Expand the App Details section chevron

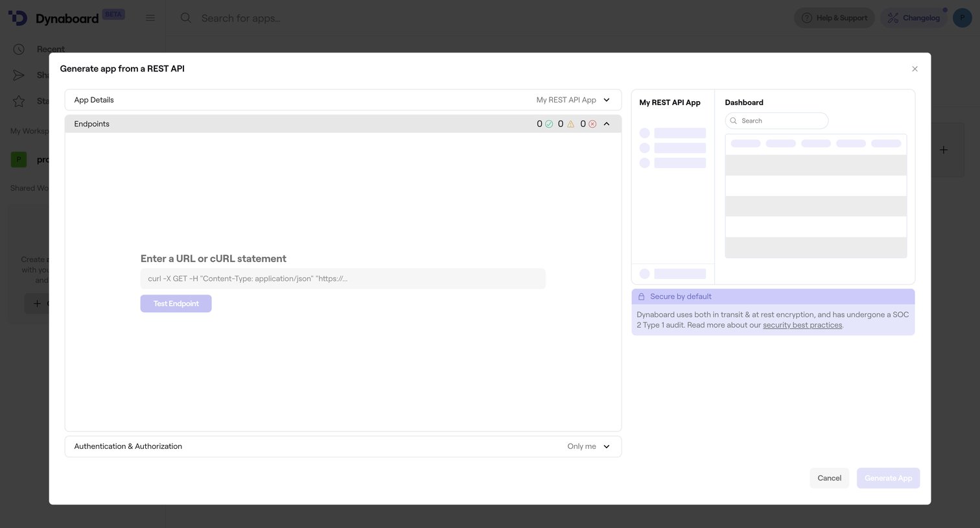(607, 100)
